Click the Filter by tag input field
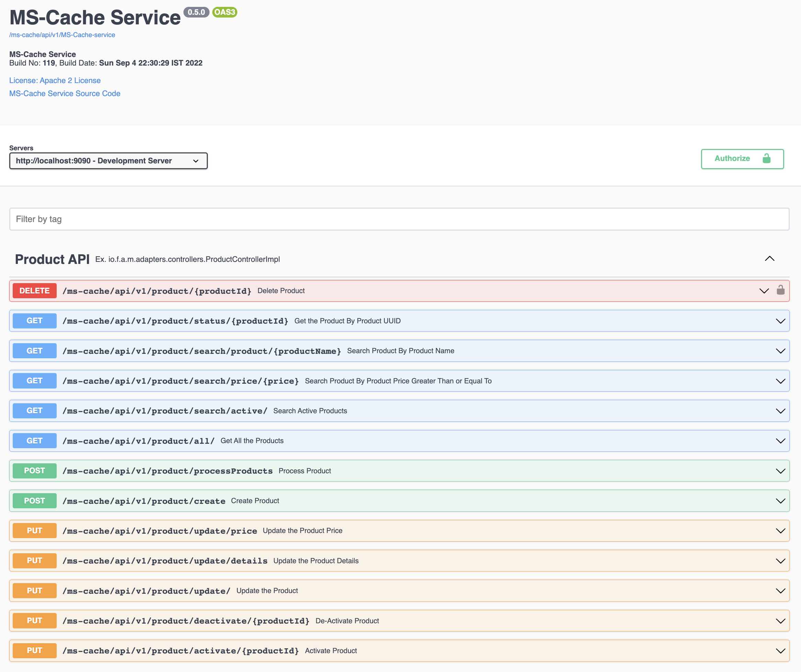This screenshot has width=801, height=672. [399, 219]
